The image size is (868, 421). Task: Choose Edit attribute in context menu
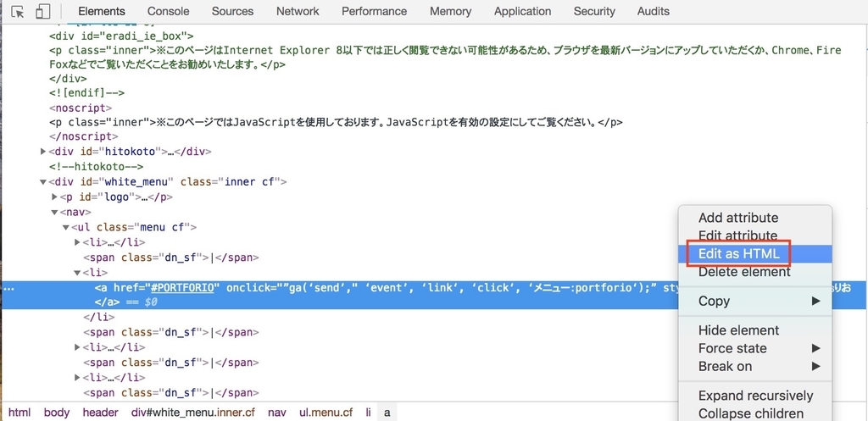[x=755, y=235]
